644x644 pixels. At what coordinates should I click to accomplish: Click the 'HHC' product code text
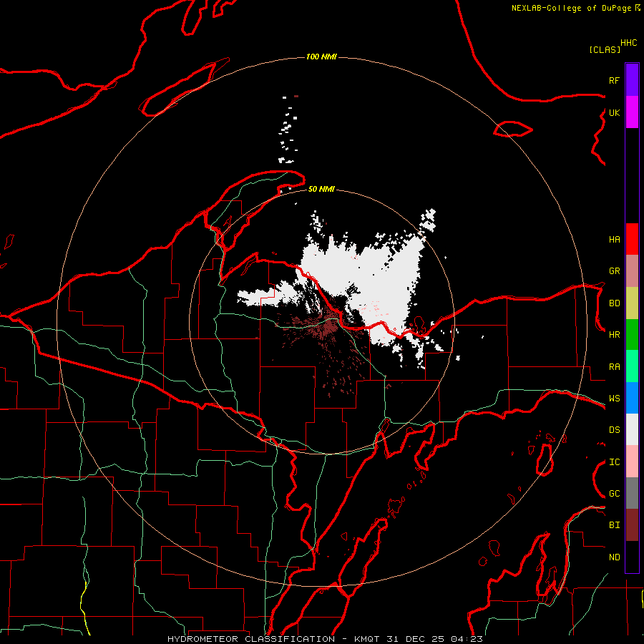pos(628,43)
